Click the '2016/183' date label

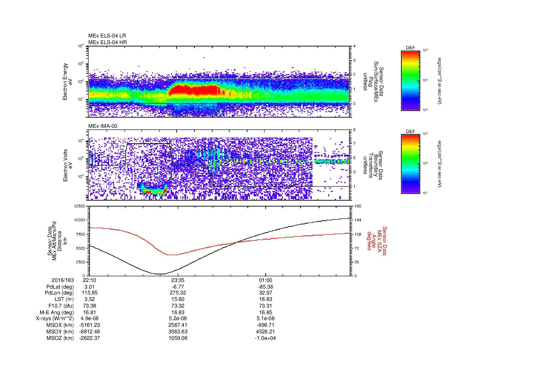pyautogui.click(x=63, y=280)
